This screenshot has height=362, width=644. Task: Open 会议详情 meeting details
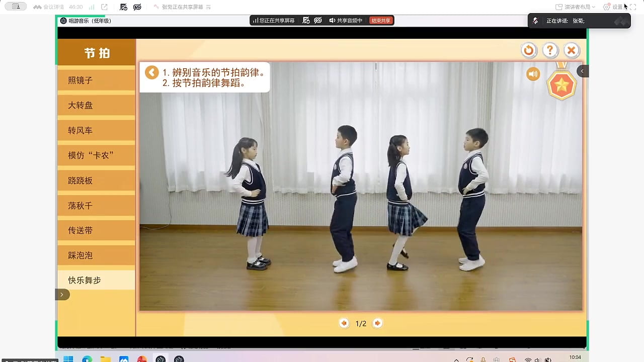tap(49, 7)
